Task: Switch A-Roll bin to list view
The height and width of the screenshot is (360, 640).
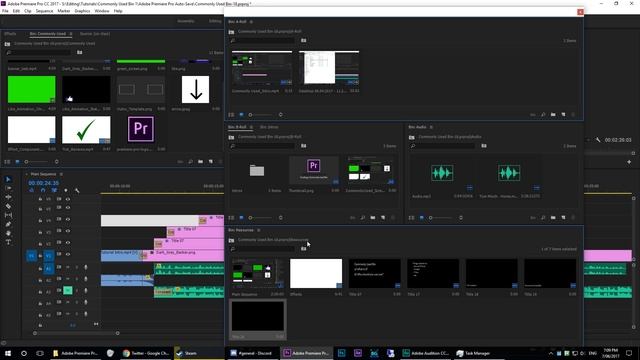Action: click(x=231, y=115)
